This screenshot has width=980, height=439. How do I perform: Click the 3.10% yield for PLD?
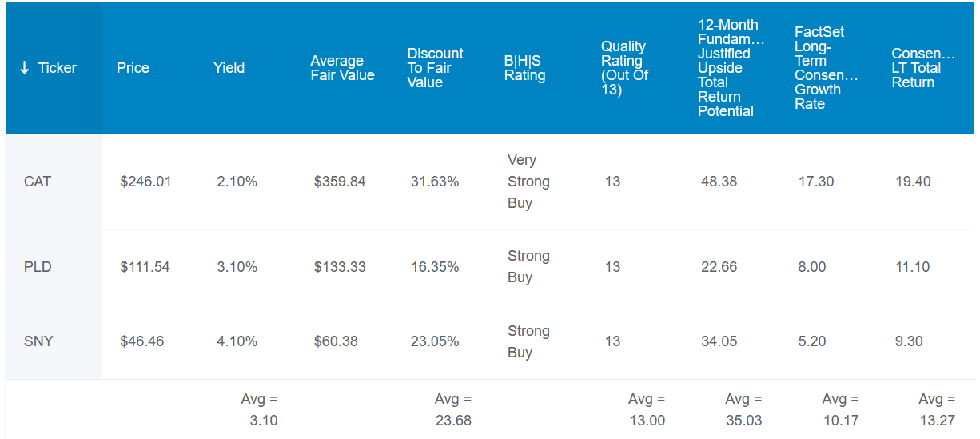[237, 267]
